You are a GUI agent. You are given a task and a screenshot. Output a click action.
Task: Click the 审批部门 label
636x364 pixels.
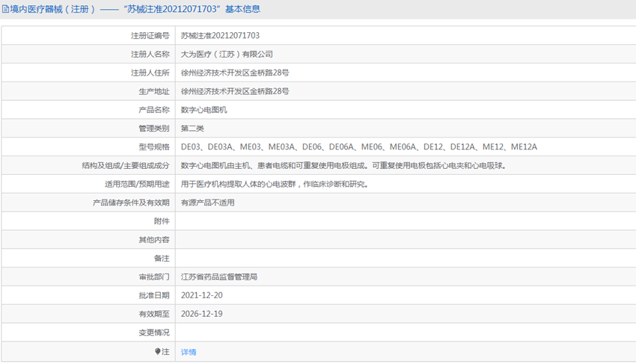click(154, 277)
